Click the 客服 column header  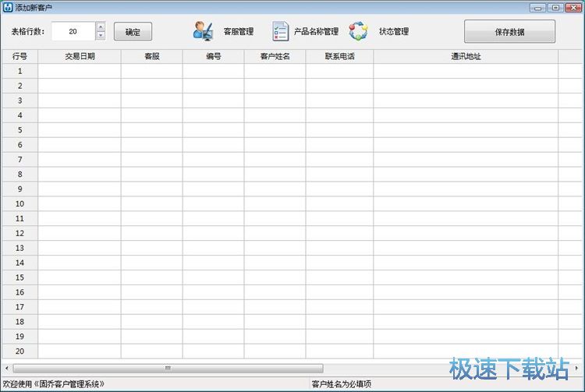[152, 56]
